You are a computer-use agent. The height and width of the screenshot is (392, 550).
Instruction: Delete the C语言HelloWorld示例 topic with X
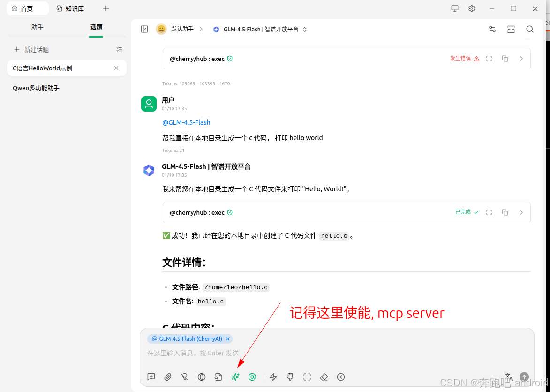[x=116, y=68]
